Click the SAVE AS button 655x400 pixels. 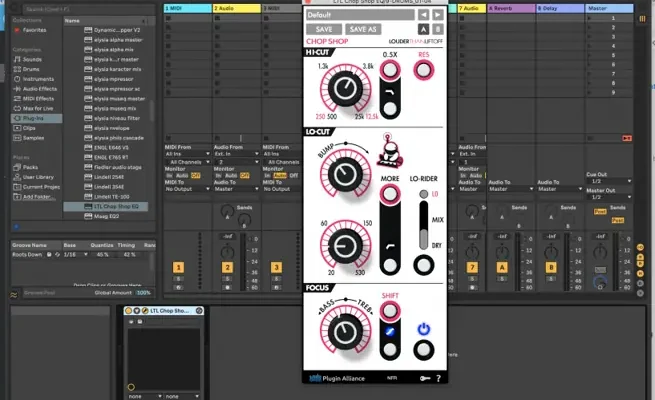click(x=361, y=30)
